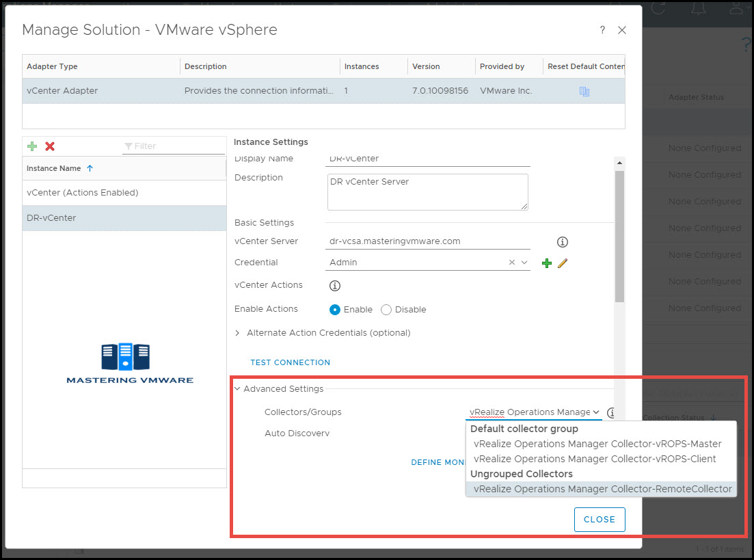Screen dimensions: 754x560
Task: Expand Alternate Action Credentials section
Action: coord(238,333)
